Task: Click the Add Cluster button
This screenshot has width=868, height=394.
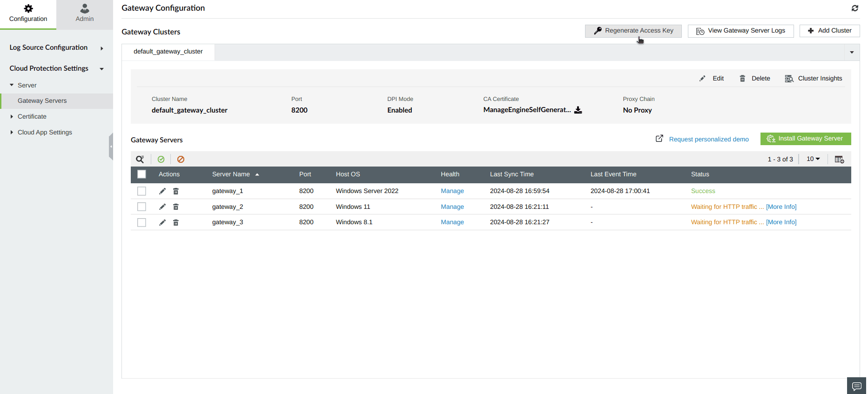Action: coord(829,31)
